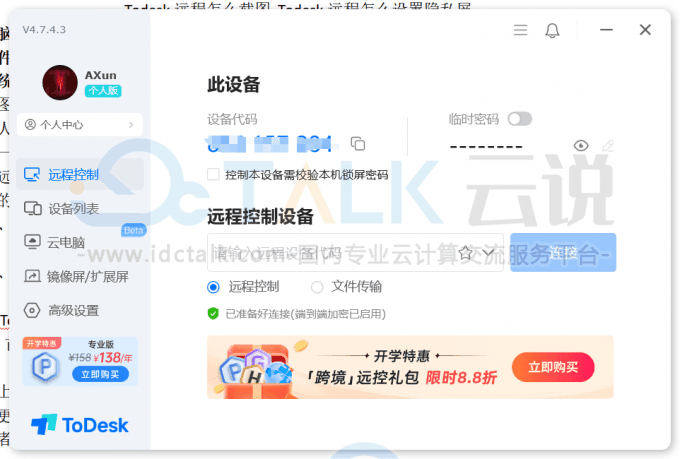Close the ToDesk window
680x459 pixels.
(645, 30)
